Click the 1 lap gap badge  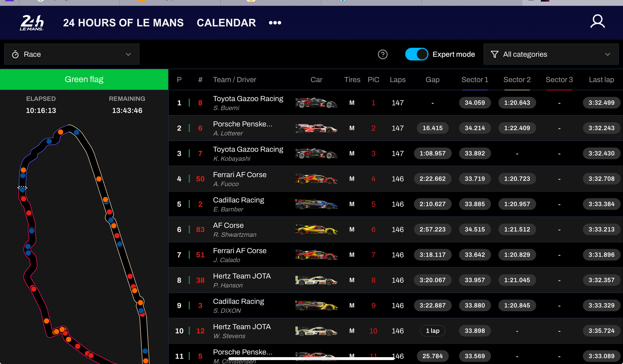432,331
